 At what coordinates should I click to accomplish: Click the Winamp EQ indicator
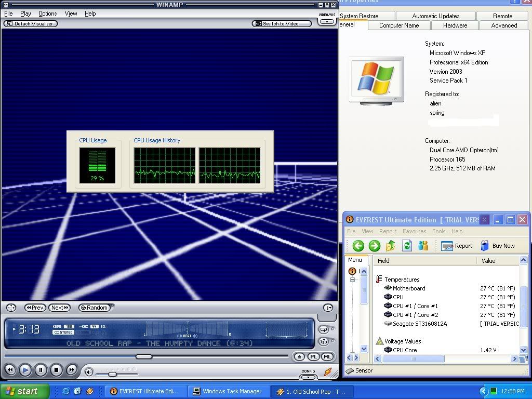(103, 326)
